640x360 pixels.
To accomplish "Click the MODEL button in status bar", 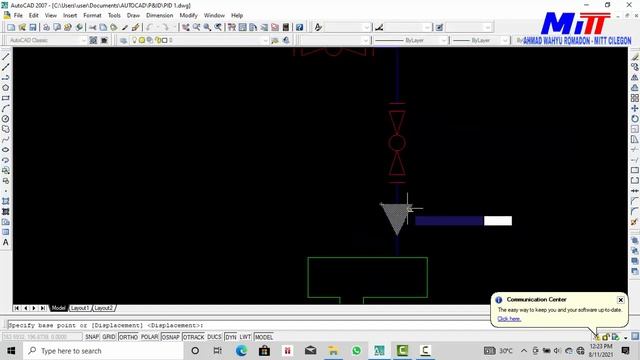I will (x=264, y=337).
